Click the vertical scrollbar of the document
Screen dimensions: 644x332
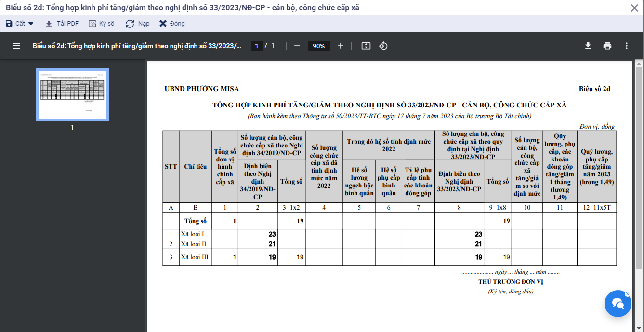pos(639,169)
